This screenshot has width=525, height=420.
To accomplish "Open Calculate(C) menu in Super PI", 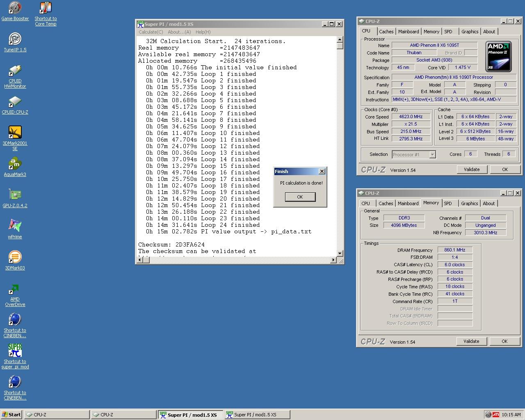I will [151, 32].
